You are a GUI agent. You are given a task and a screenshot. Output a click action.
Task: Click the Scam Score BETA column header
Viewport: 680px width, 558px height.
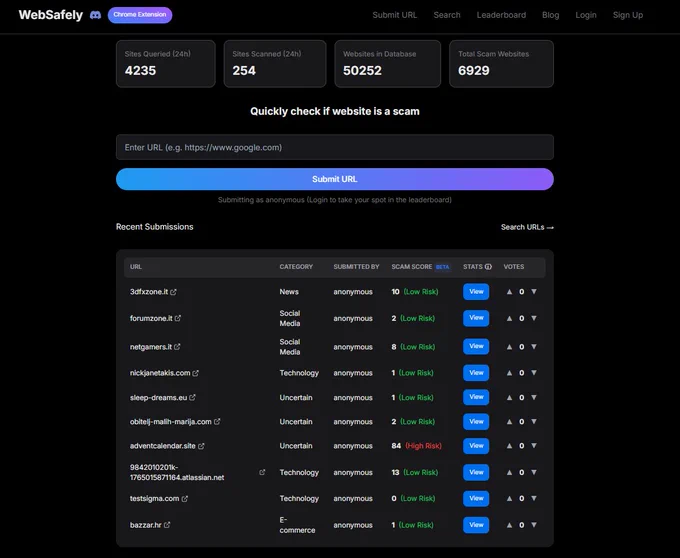(x=420, y=267)
